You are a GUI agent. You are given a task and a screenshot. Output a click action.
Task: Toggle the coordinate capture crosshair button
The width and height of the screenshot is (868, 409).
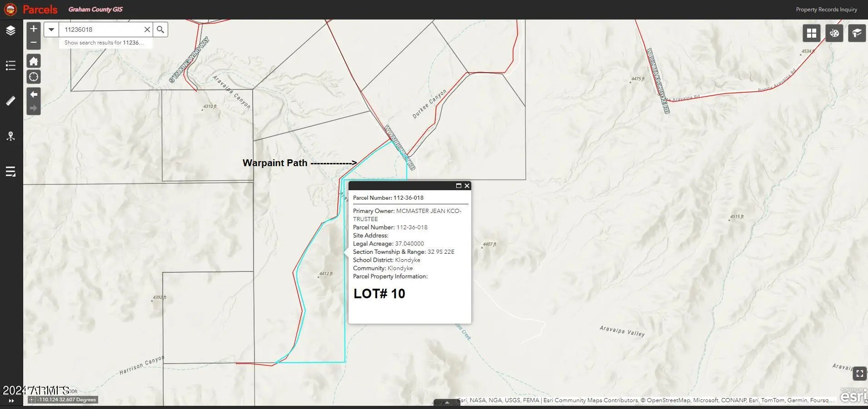[x=31, y=400]
